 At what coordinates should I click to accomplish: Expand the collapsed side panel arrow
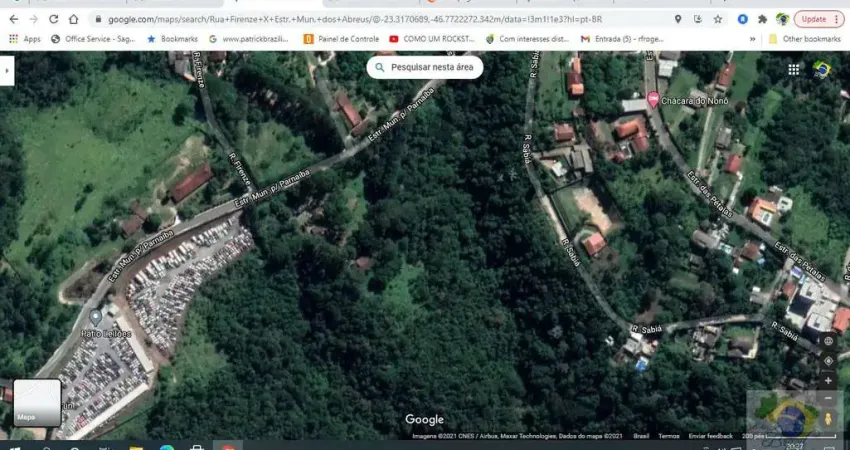(x=7, y=69)
